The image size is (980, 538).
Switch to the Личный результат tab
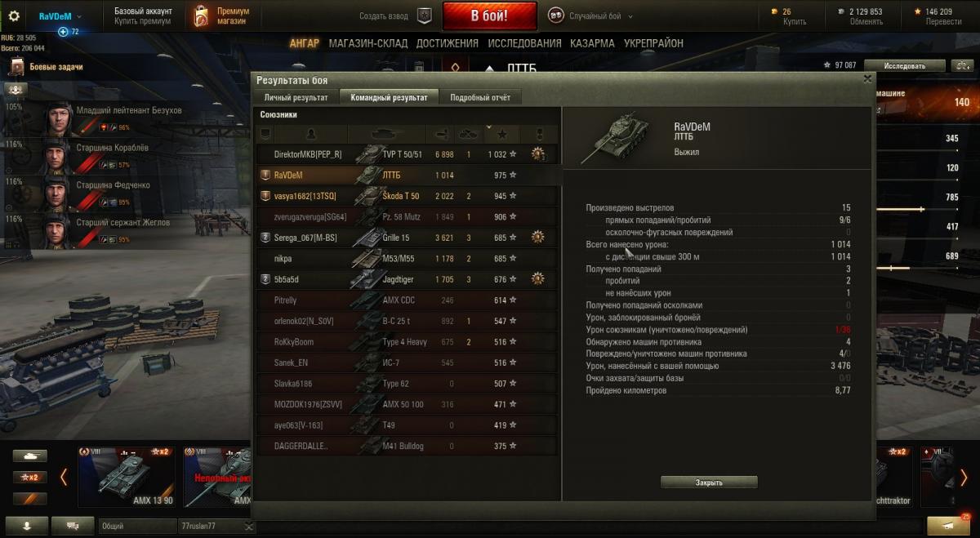click(296, 97)
